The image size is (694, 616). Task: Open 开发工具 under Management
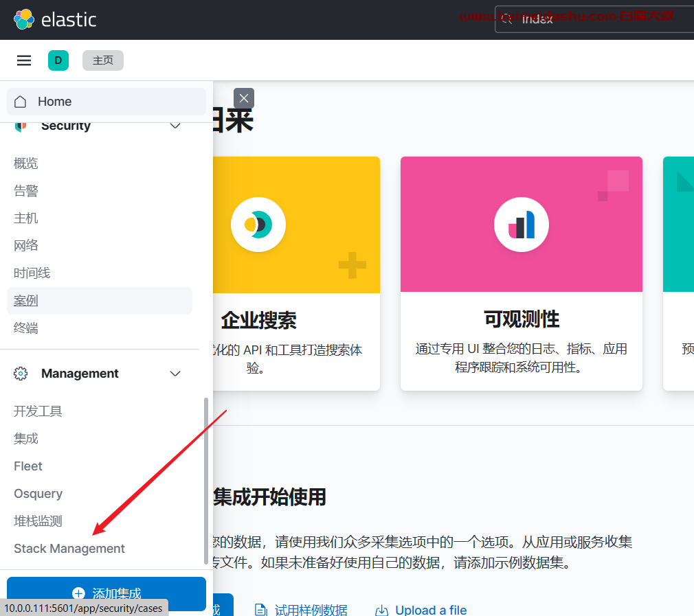[38, 411]
